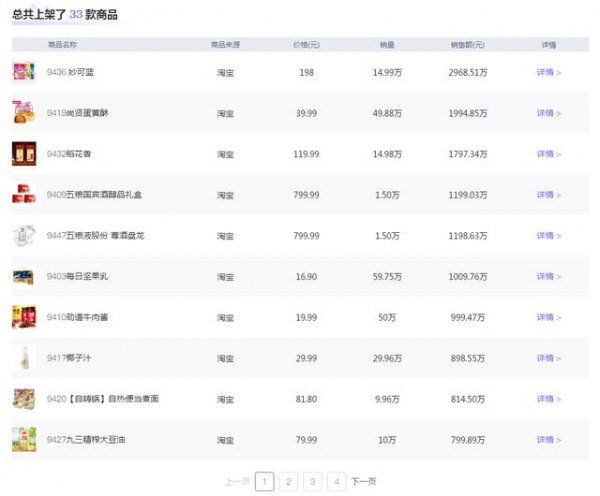Image resolution: width=600 pixels, height=496 pixels.
Task: Click sales volume 29.96万
Action: [x=387, y=358]
